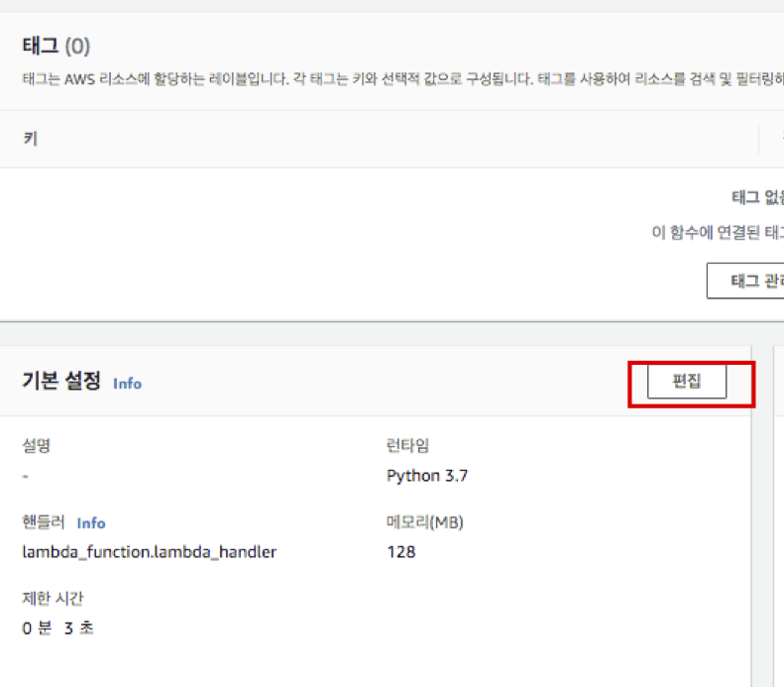The height and width of the screenshot is (687, 784).
Task: Select the Python 3.7 runtime value
Action: point(426,476)
